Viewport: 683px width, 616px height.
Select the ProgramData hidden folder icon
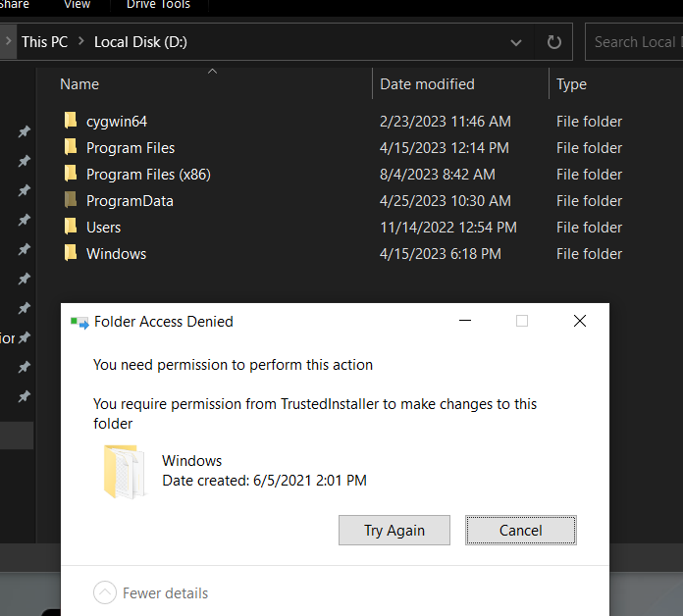tap(71, 200)
